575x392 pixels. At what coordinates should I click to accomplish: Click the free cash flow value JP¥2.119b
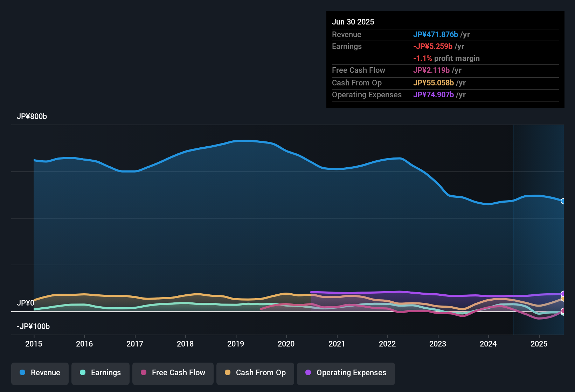pyautogui.click(x=431, y=70)
